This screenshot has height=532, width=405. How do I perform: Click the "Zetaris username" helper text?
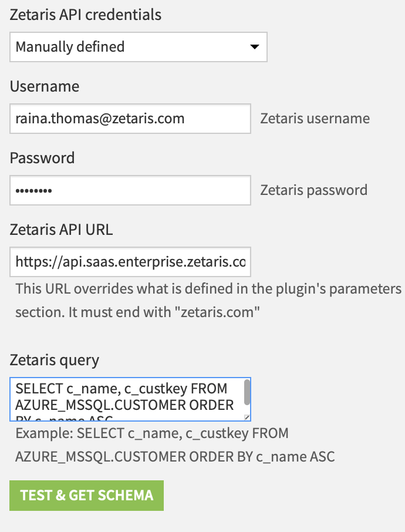[314, 118]
